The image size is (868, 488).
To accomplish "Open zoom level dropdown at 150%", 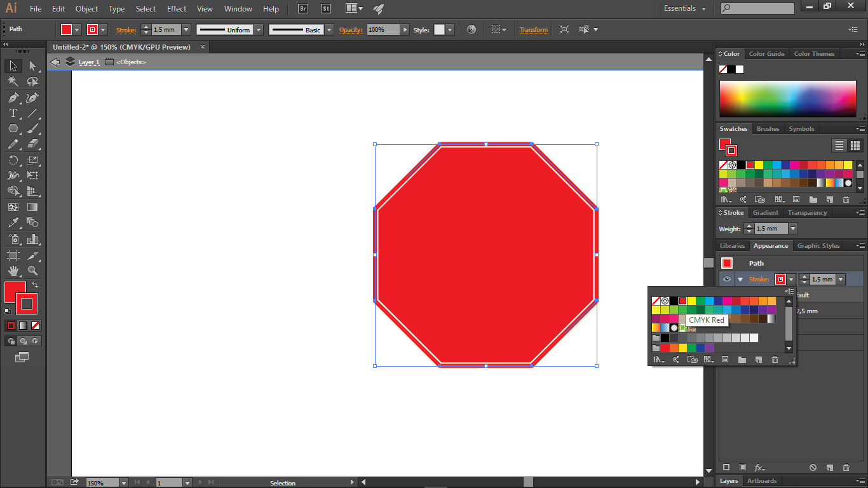I will point(123,483).
